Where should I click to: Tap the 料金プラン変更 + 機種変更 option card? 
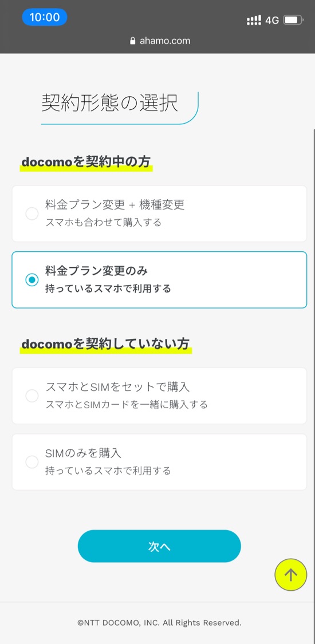point(159,214)
